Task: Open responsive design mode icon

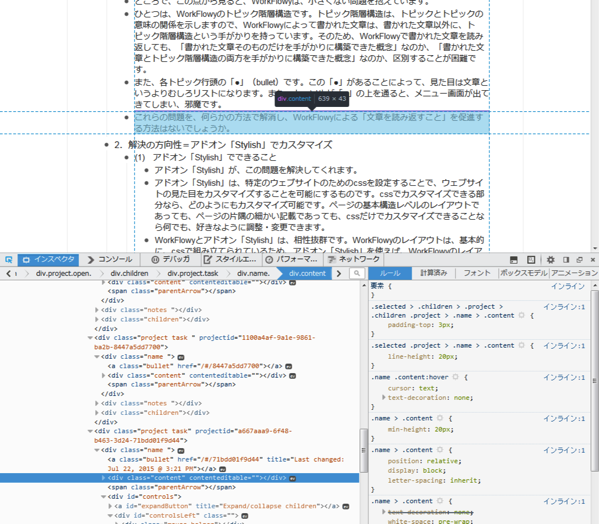Action: pyautogui.click(x=531, y=260)
